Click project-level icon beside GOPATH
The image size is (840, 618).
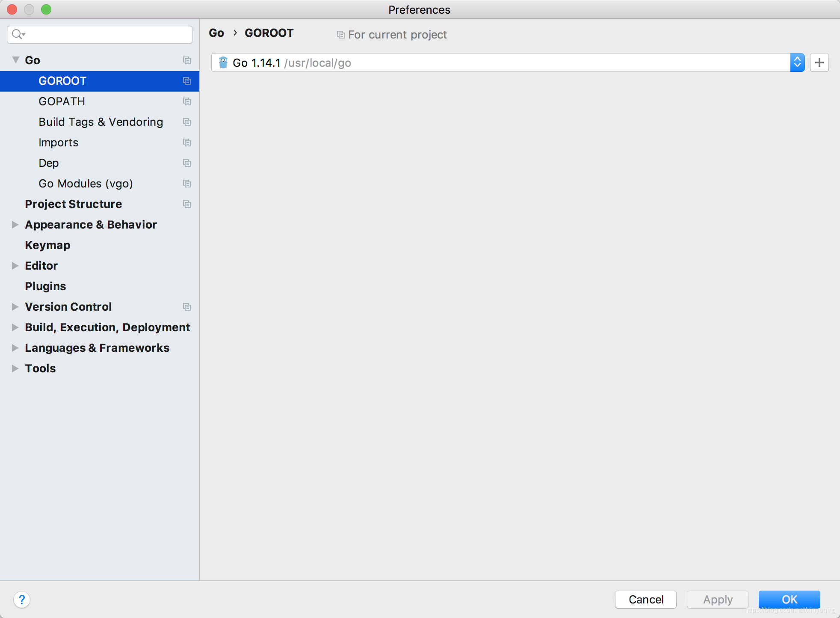(186, 101)
